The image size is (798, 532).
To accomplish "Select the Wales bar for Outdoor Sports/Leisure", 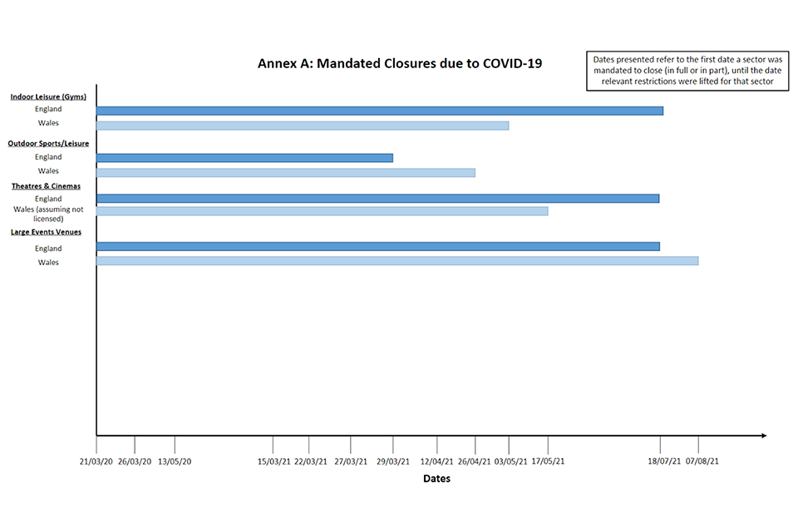I will click(285, 173).
